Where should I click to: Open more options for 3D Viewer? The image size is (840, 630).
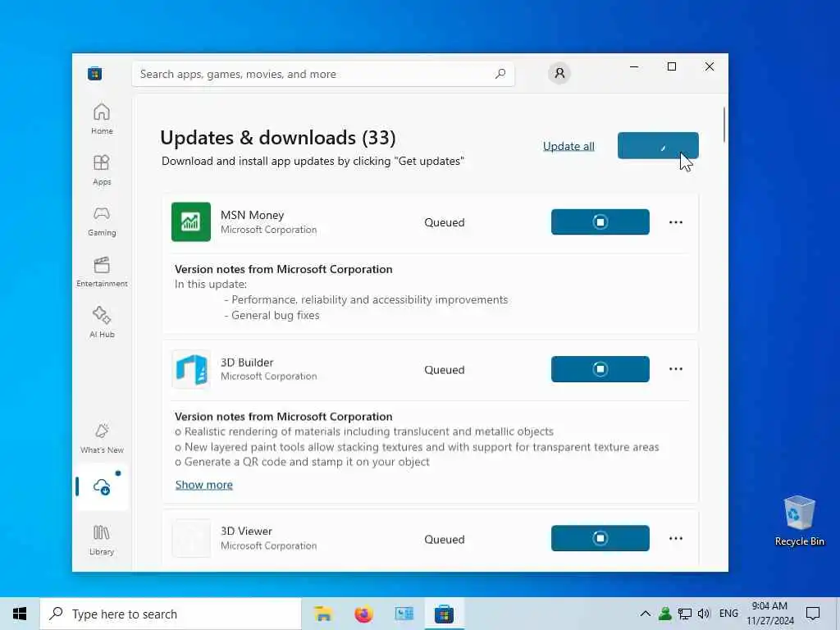click(x=676, y=538)
